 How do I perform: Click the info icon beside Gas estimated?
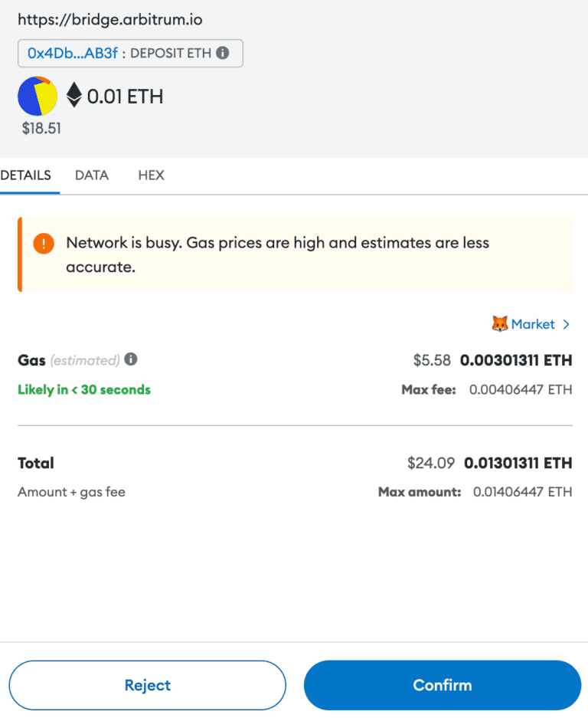pyautogui.click(x=131, y=360)
